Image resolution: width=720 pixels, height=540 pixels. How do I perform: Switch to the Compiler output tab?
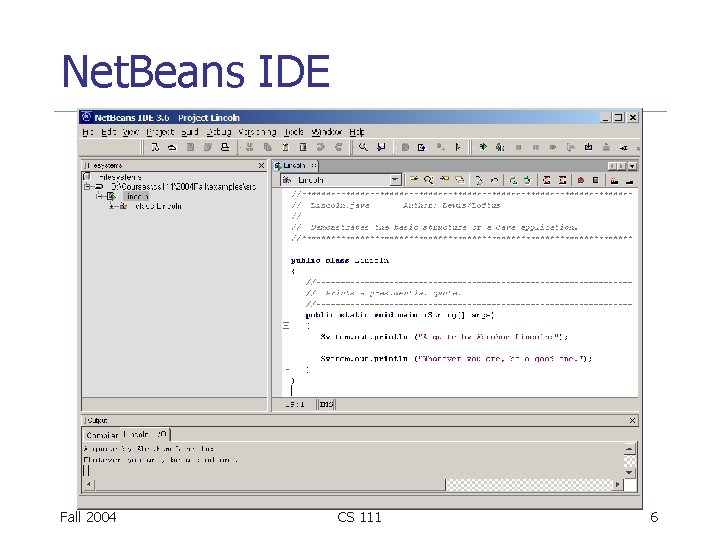point(102,435)
